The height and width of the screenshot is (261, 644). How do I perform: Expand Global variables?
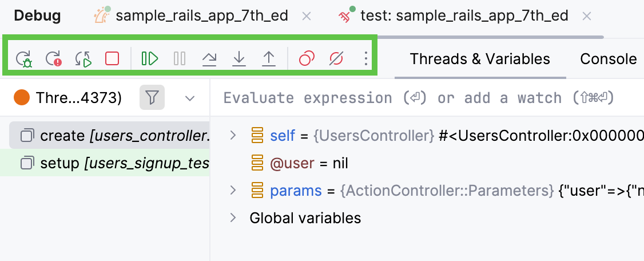(x=232, y=218)
